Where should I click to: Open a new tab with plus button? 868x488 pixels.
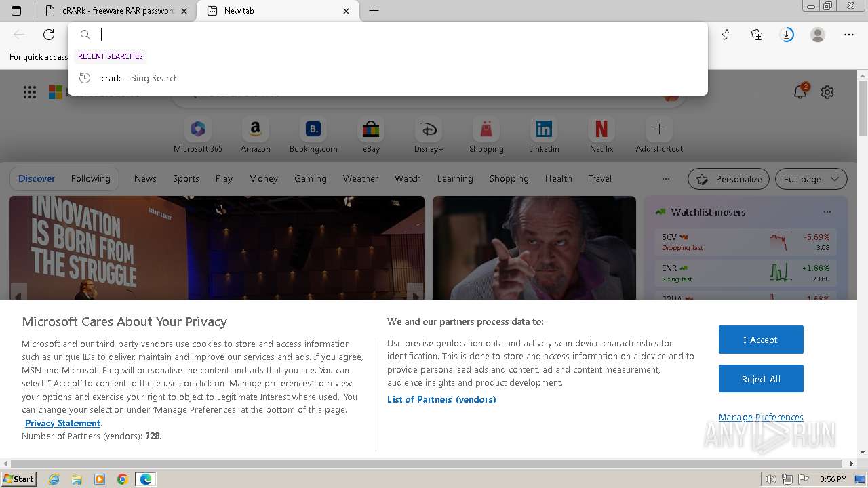(374, 11)
